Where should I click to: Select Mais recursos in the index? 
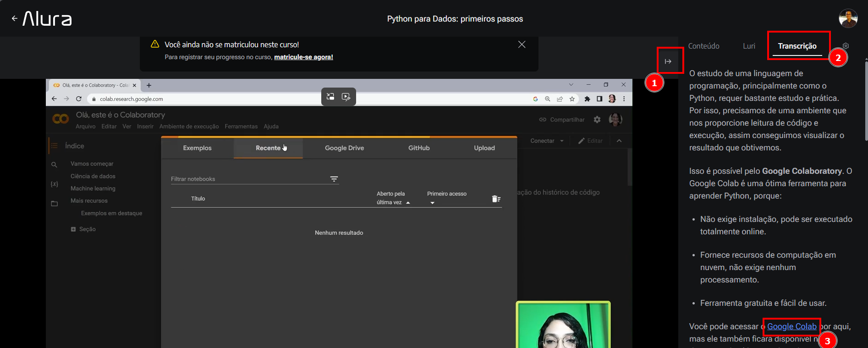(x=89, y=201)
